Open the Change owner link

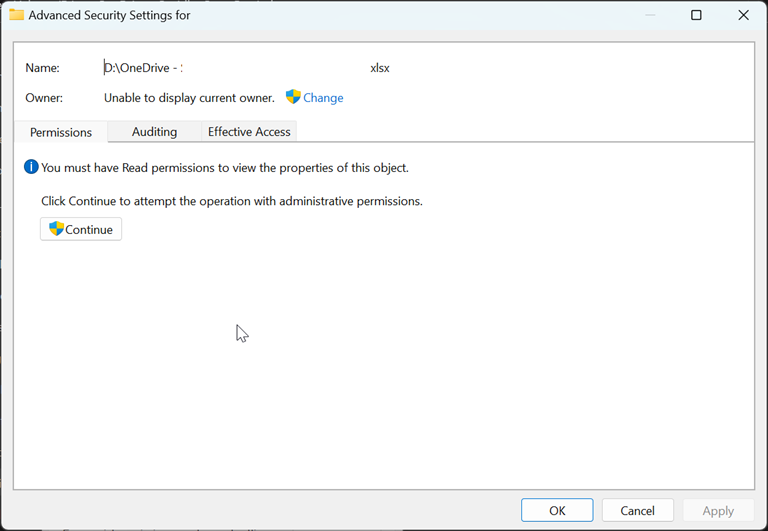click(323, 98)
